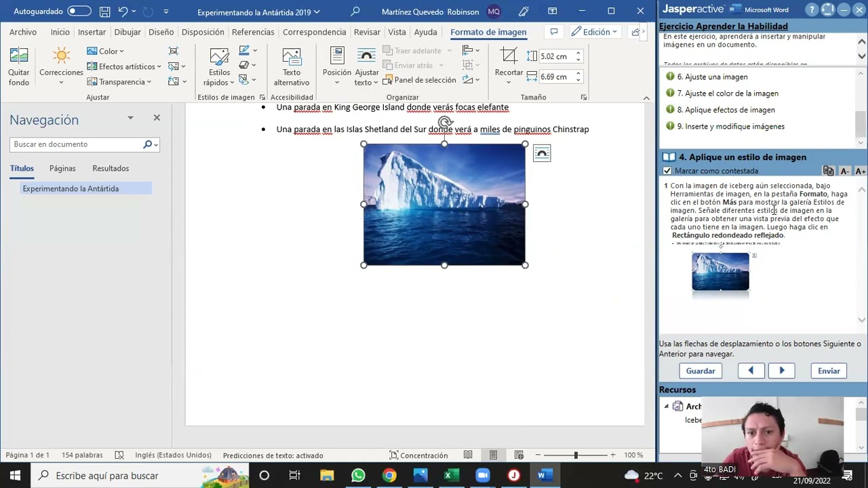Open Correcciones sun icon
This screenshot has height=488, width=868.
click(61, 56)
